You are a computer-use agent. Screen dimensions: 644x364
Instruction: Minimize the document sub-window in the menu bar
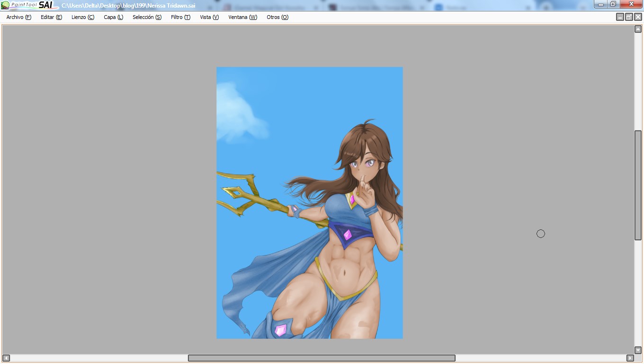[620, 17]
